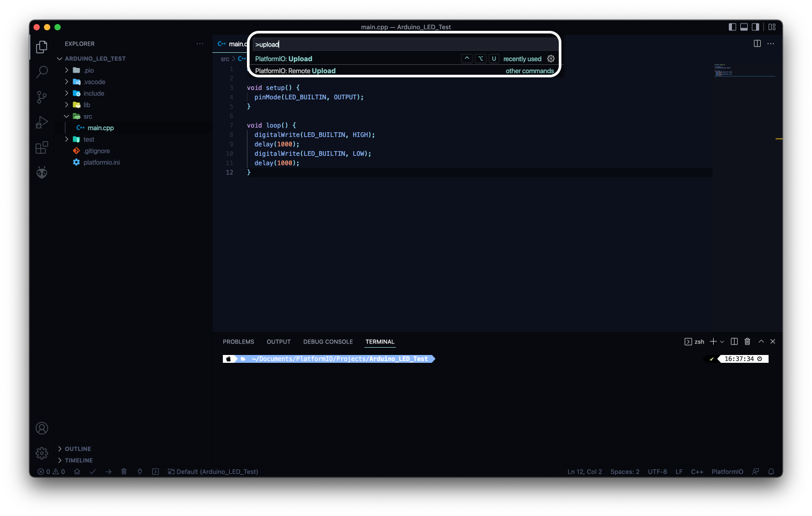
Task: Click PlatformIO configuration in the status bar
Action: tap(727, 472)
